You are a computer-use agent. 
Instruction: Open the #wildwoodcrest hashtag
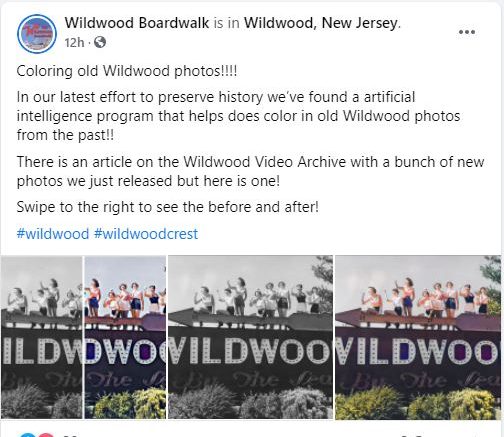pos(146,234)
